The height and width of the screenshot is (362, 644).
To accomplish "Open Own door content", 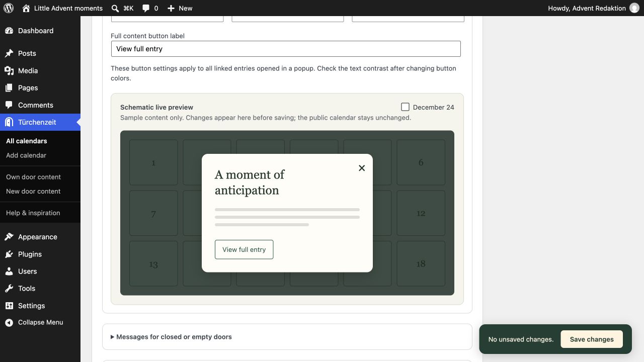I will pos(33,177).
